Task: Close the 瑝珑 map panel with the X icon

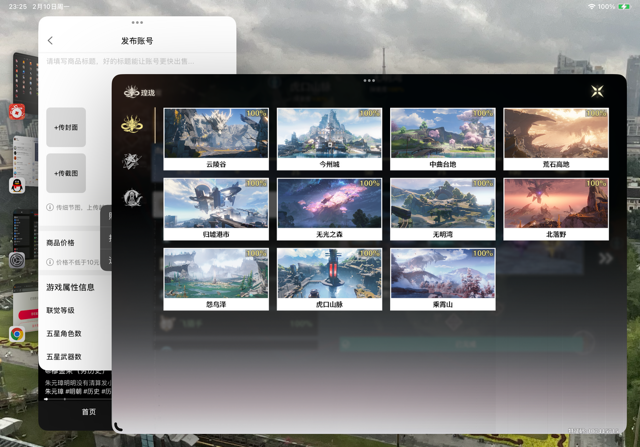Action: point(597,91)
